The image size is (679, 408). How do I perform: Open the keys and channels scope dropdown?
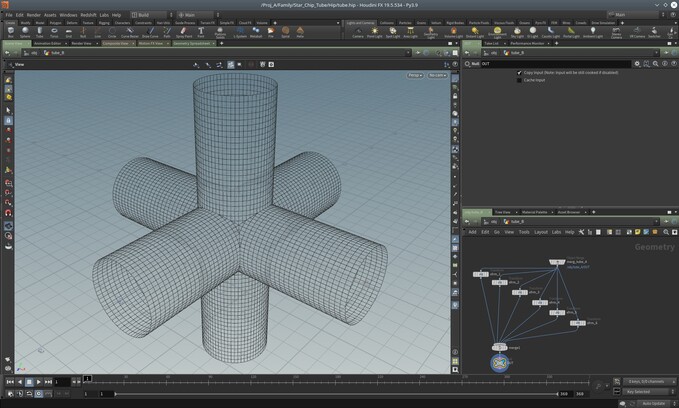pyautogui.click(x=649, y=382)
